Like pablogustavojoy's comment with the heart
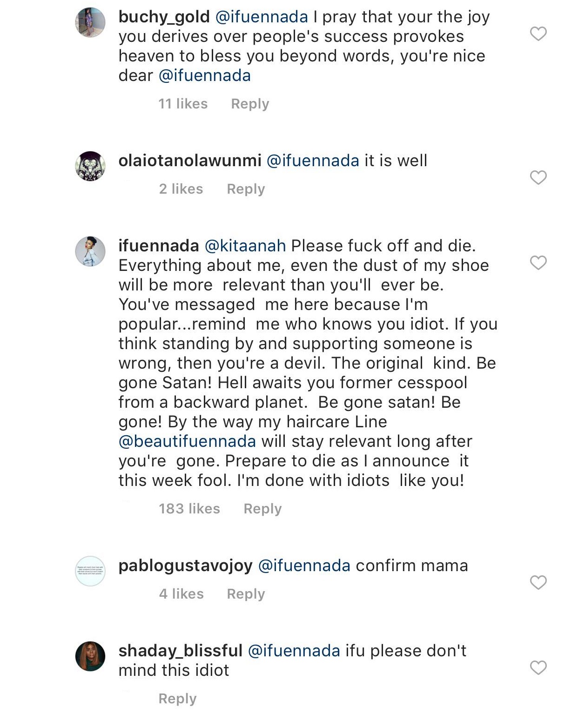Viewport: 578px width, 728px height. click(x=538, y=582)
